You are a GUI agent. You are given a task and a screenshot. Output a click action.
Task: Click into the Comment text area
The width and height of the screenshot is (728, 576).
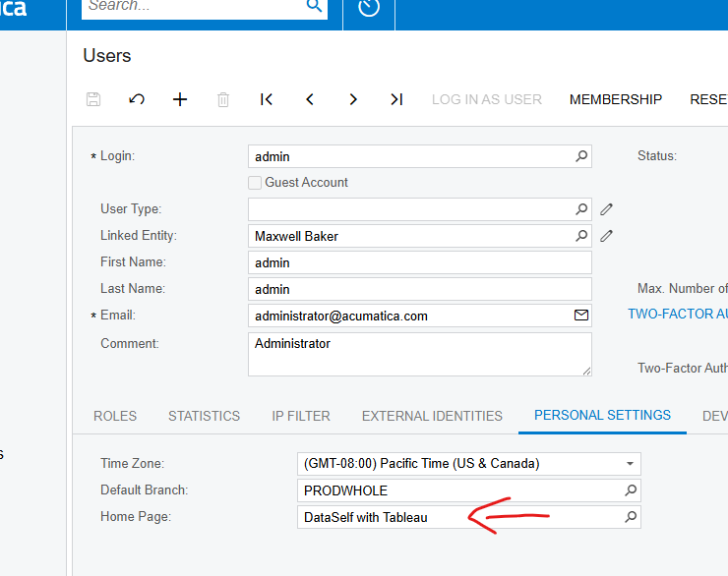tap(419, 354)
